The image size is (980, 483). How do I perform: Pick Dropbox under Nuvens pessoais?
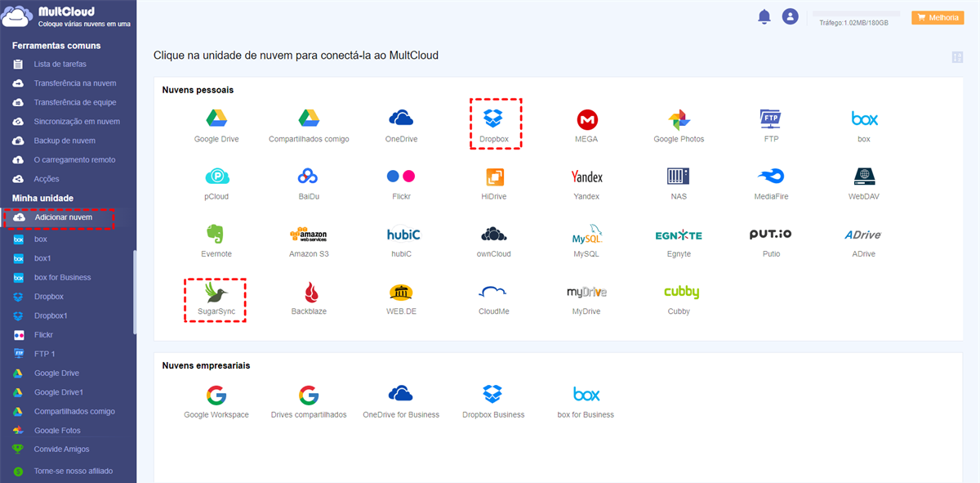[493, 119]
